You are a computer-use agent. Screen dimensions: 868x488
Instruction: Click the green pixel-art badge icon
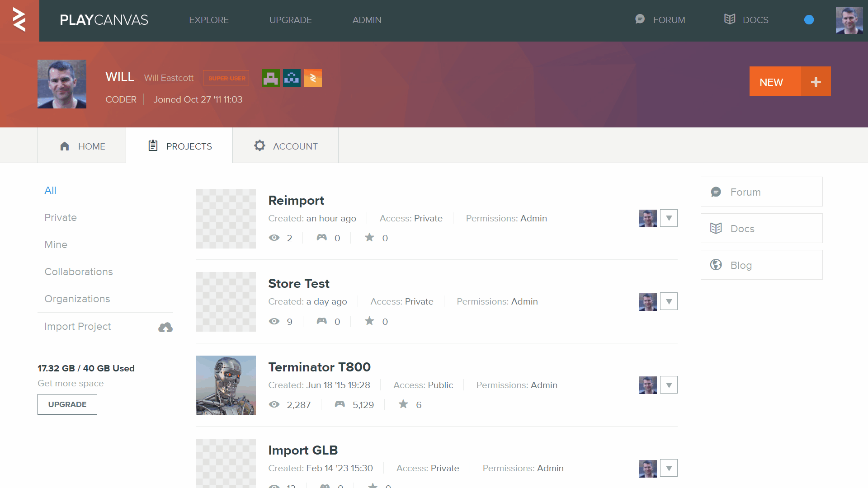[271, 78]
